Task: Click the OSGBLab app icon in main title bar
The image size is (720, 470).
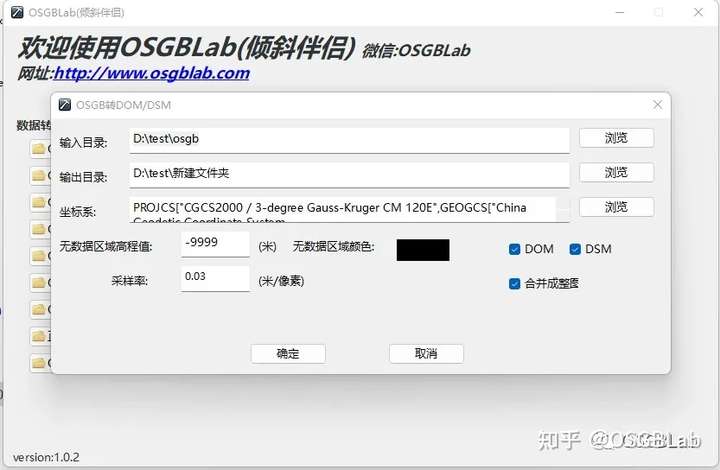Action: pyautogui.click(x=17, y=12)
